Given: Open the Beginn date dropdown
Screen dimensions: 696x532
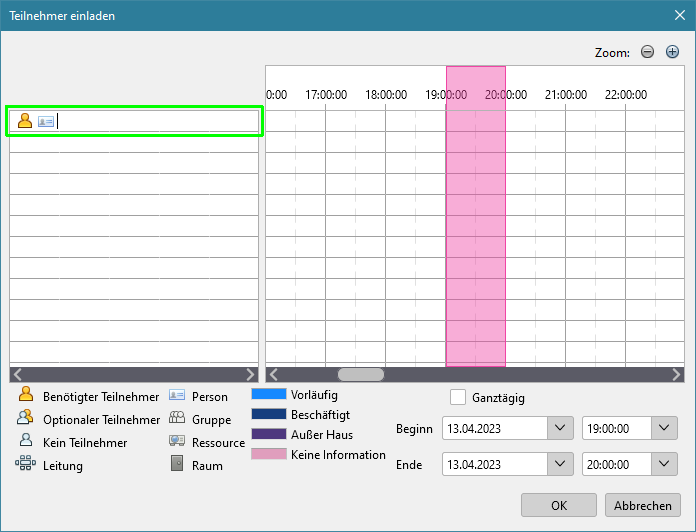Looking at the screenshot, I should pyautogui.click(x=559, y=428).
